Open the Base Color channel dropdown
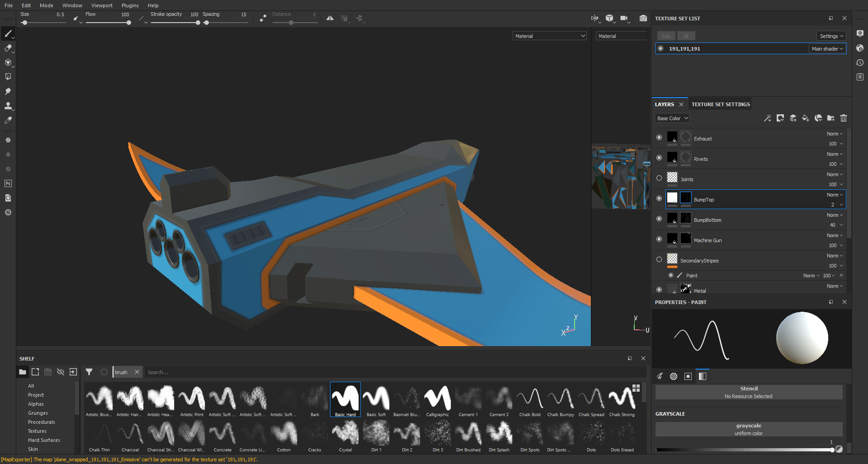 click(x=672, y=118)
